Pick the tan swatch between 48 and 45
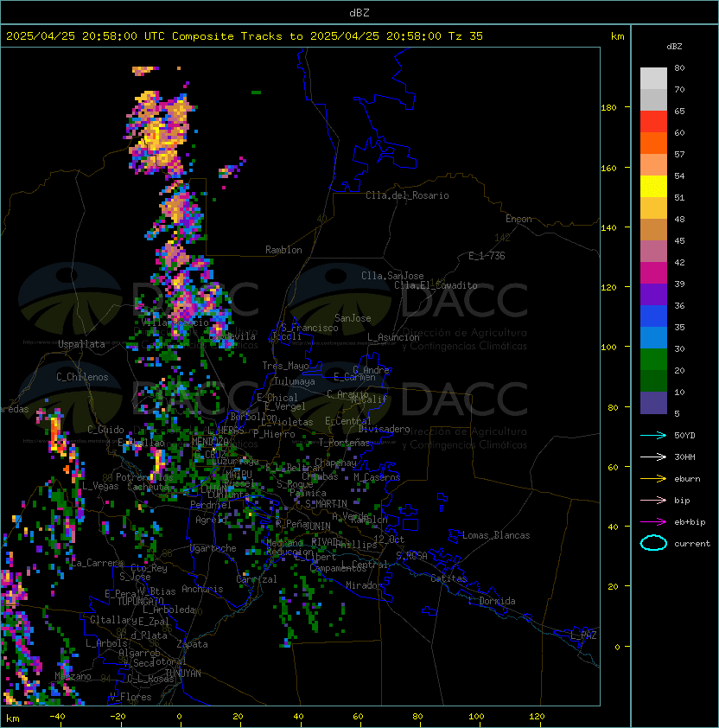The width and height of the screenshot is (719, 728). pyautogui.click(x=653, y=230)
